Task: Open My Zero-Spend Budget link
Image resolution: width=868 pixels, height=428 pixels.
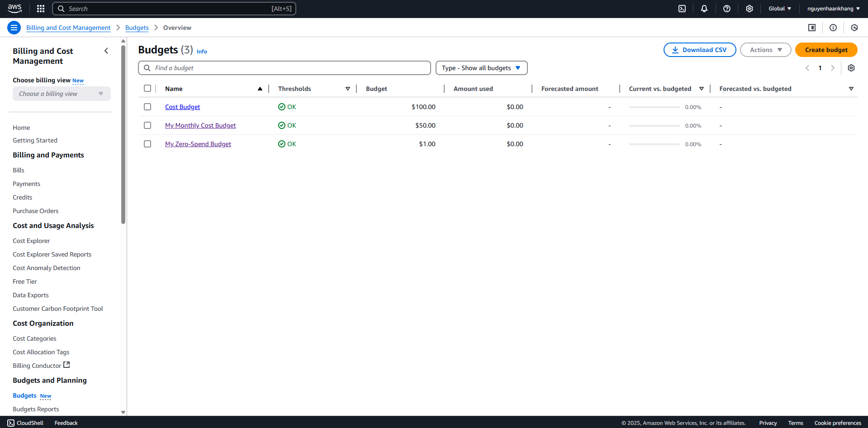Action: pyautogui.click(x=198, y=144)
